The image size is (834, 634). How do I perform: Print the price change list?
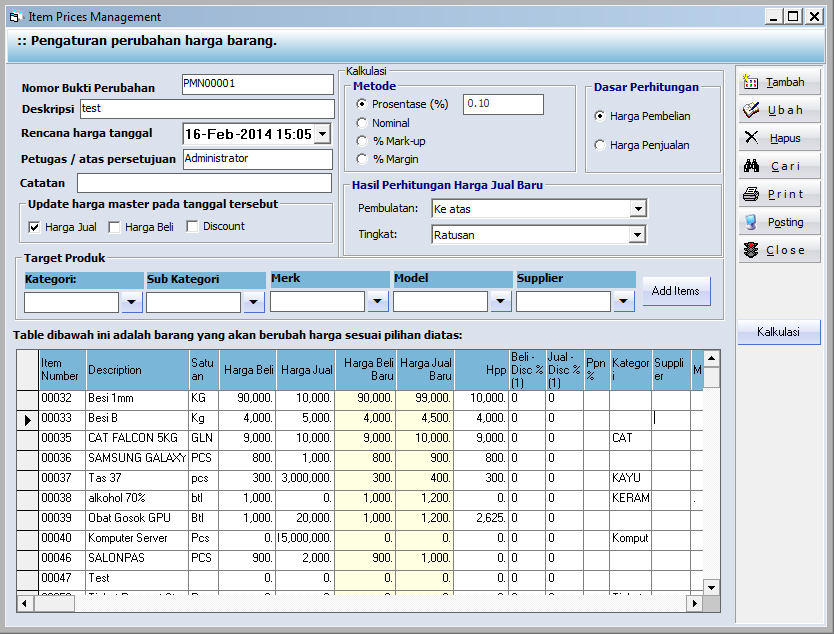[x=781, y=193]
